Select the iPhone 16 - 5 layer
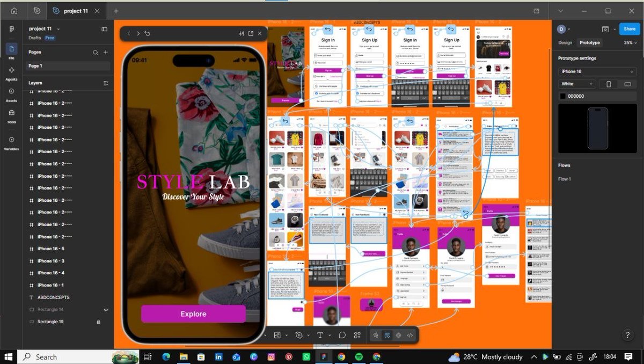Viewport: 644px width, 364px height. [x=51, y=249]
